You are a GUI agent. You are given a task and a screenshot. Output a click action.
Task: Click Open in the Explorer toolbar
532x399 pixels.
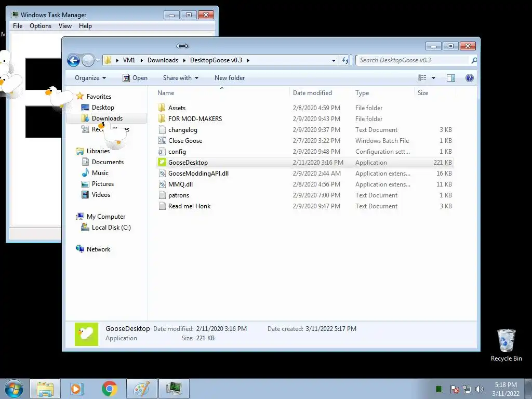[x=135, y=78]
